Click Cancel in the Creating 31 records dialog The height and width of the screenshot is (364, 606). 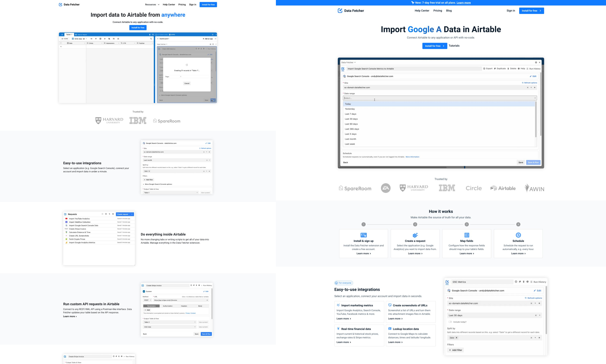point(187,83)
